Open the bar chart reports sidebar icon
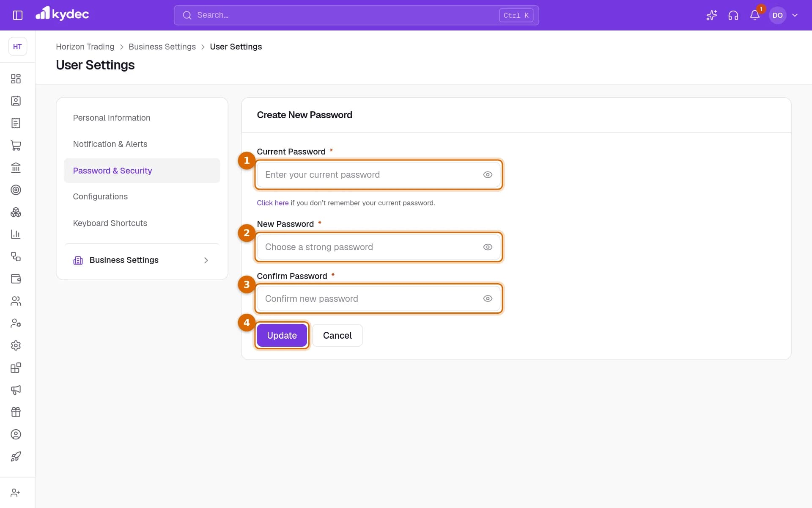This screenshot has height=508, width=812. 16,234
